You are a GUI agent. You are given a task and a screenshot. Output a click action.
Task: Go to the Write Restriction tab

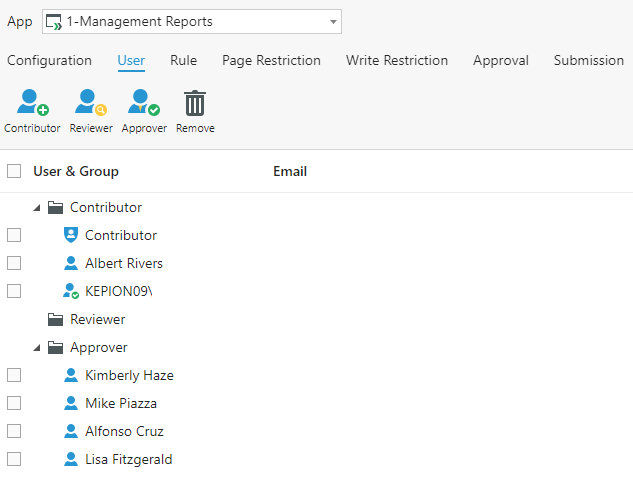(x=397, y=61)
